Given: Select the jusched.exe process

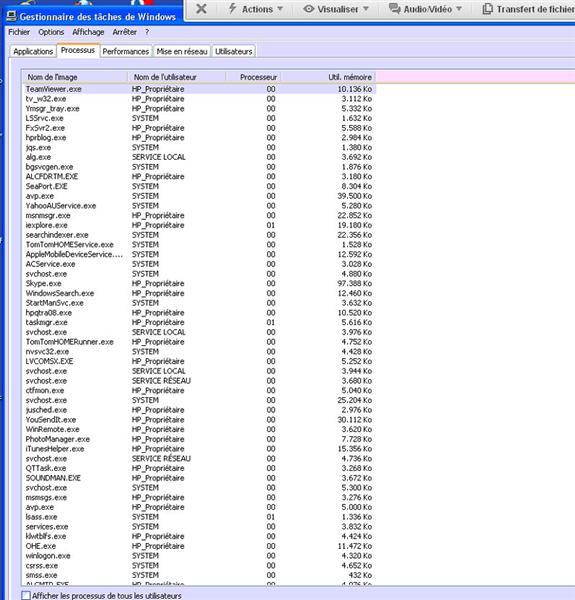Looking at the screenshot, I should point(199,410).
